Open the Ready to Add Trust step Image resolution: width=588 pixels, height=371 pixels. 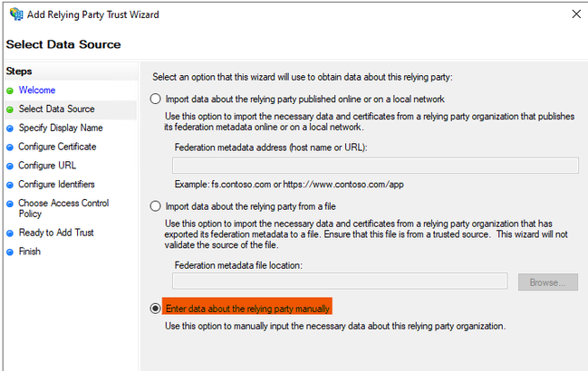coord(56,233)
